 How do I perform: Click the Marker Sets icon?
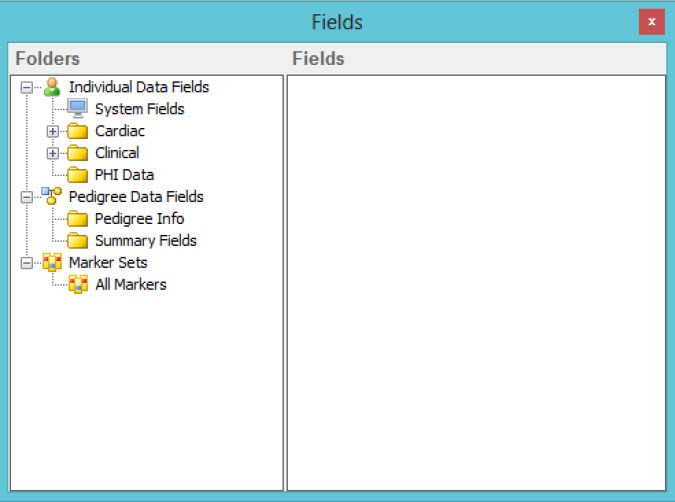pyautogui.click(x=52, y=262)
